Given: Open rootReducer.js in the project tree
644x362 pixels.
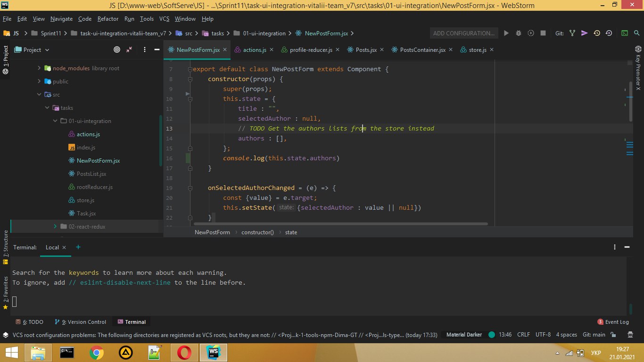Looking at the screenshot, I should click(x=94, y=187).
